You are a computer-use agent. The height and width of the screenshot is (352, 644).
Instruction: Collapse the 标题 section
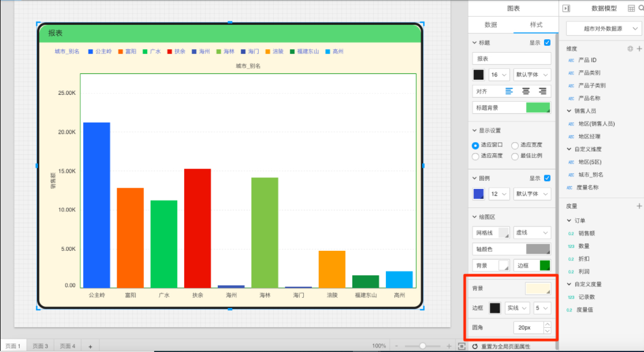[x=474, y=42]
